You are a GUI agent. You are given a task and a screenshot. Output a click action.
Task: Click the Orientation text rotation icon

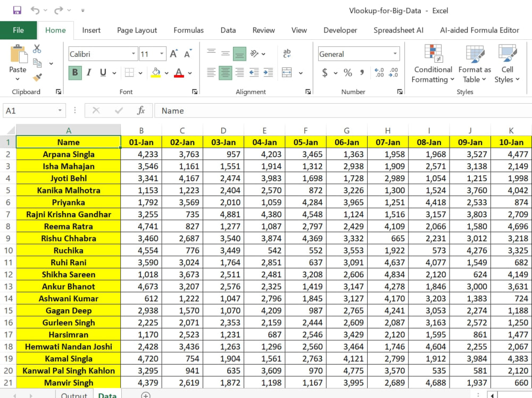point(254,54)
